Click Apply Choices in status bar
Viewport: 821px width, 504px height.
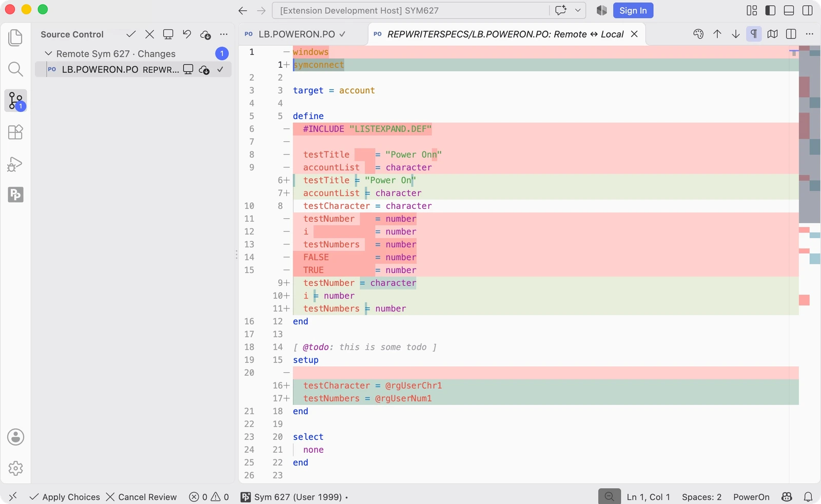click(65, 497)
